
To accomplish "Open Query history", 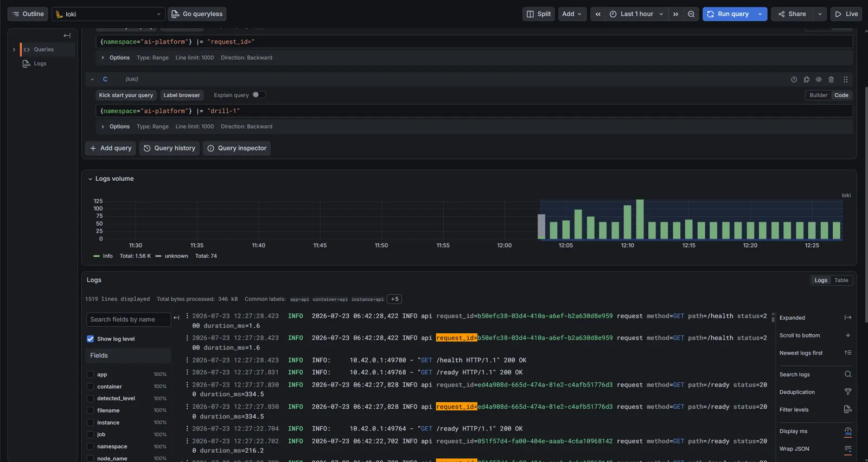I will tap(169, 148).
